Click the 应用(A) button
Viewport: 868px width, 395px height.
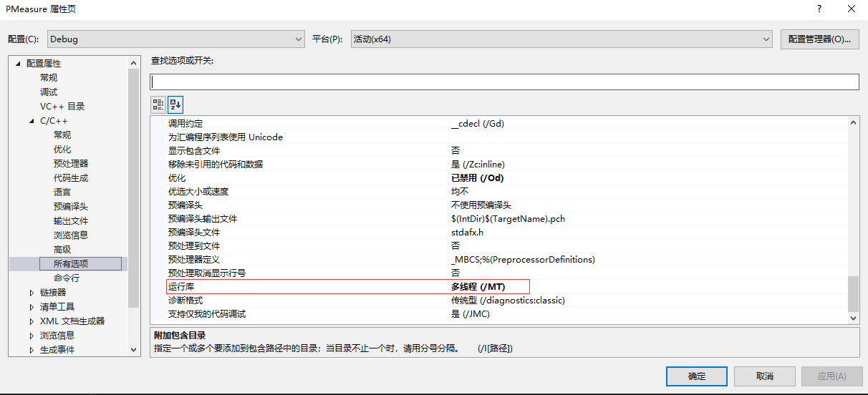(831, 376)
